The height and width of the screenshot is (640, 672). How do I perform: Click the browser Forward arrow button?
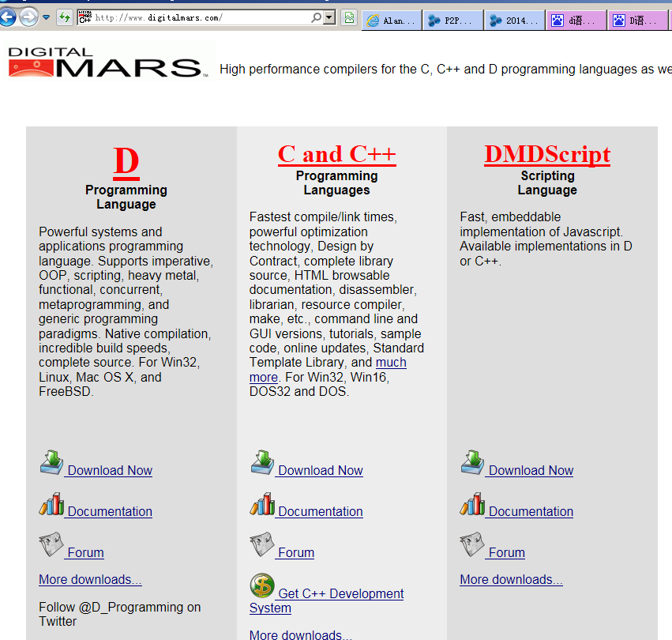pyautogui.click(x=29, y=17)
